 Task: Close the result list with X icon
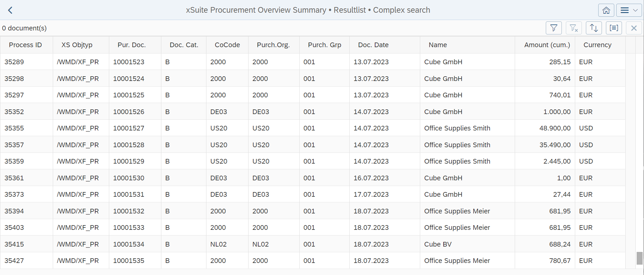pyautogui.click(x=634, y=28)
